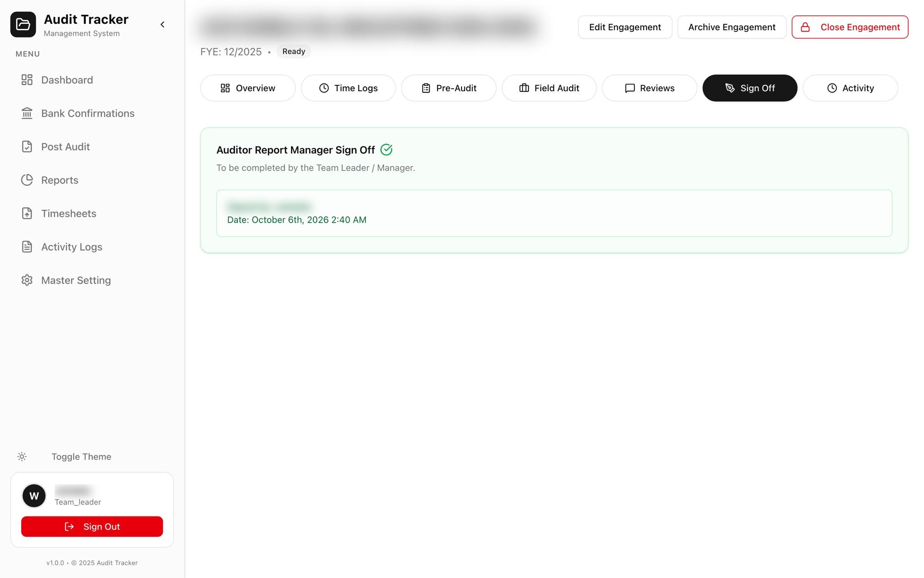Click the v1.0.0 © 2025 Audit Tracker footer

pyautogui.click(x=92, y=563)
